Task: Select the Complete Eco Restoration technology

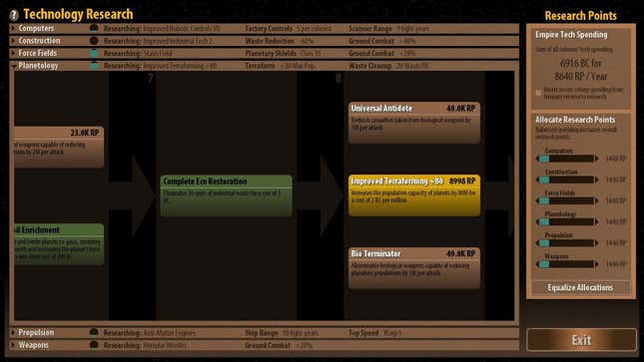Action: [x=227, y=195]
